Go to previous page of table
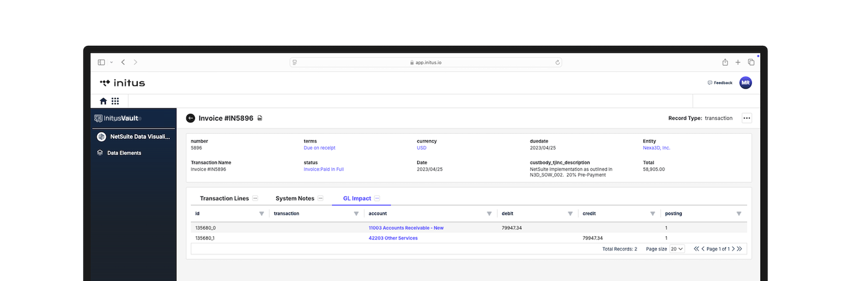 tap(703, 249)
